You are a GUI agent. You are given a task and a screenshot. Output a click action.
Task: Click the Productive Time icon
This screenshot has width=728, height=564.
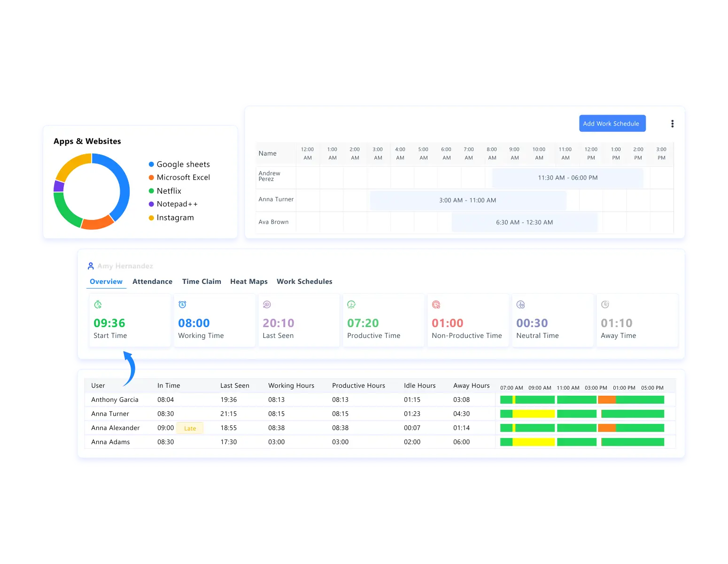pyautogui.click(x=351, y=304)
